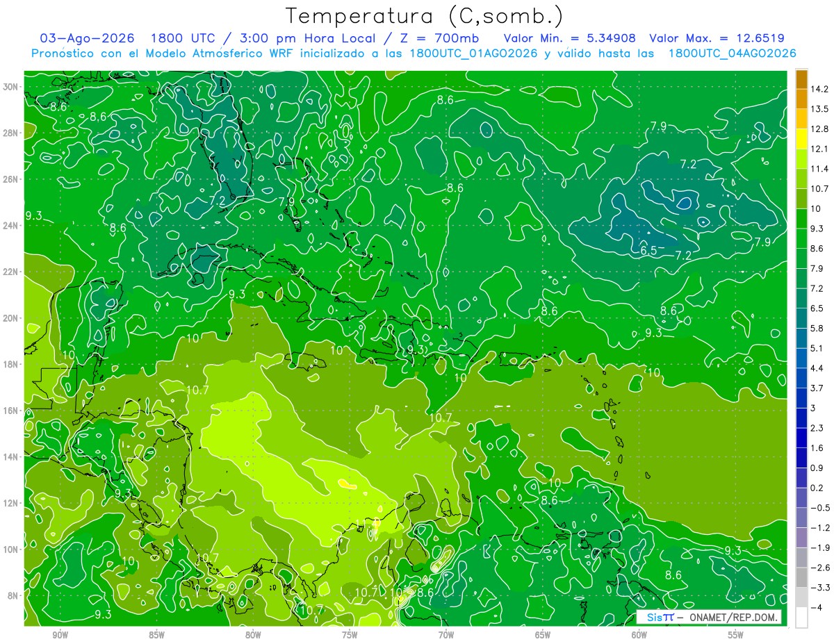834x644 pixels.
Task: Click the valid-until stamp '1800UTC_04AGO2026'
Action: 732,53
